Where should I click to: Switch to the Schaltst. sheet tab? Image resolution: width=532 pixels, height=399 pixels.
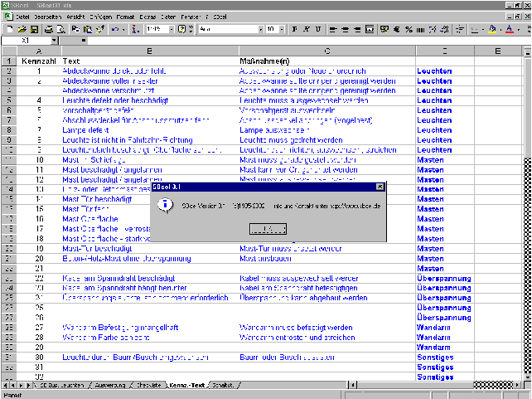tap(223, 386)
